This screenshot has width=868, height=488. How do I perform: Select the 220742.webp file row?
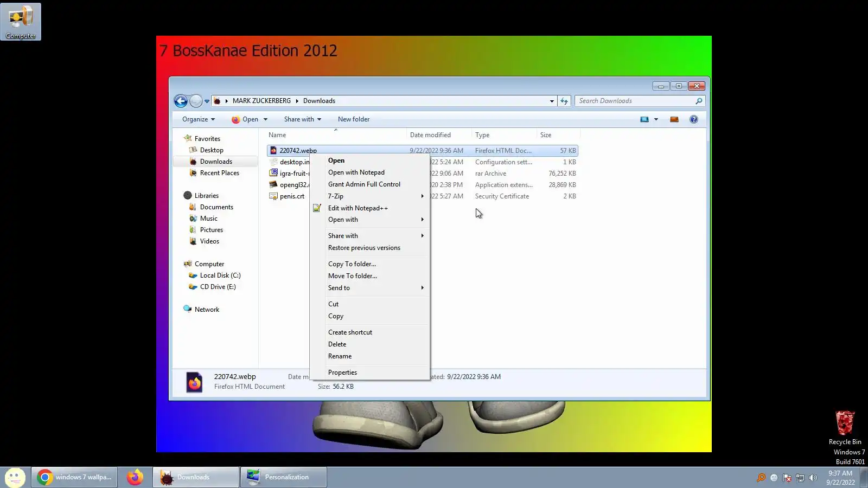[423, 151]
